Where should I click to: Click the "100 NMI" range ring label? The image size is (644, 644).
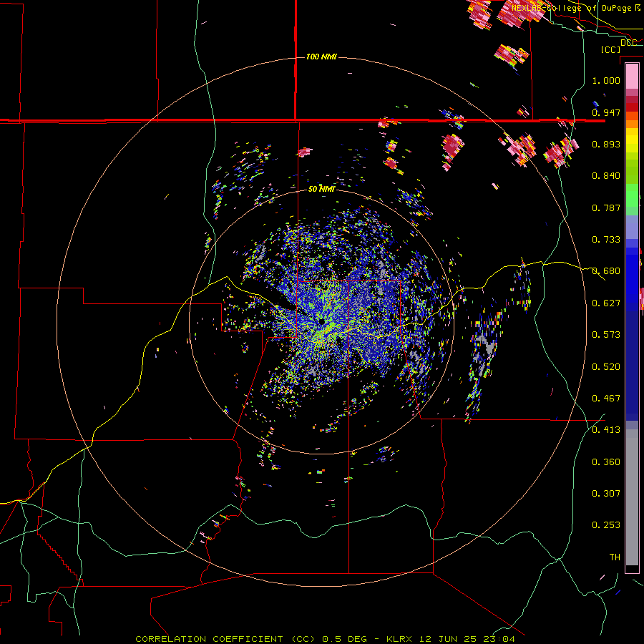pyautogui.click(x=321, y=57)
